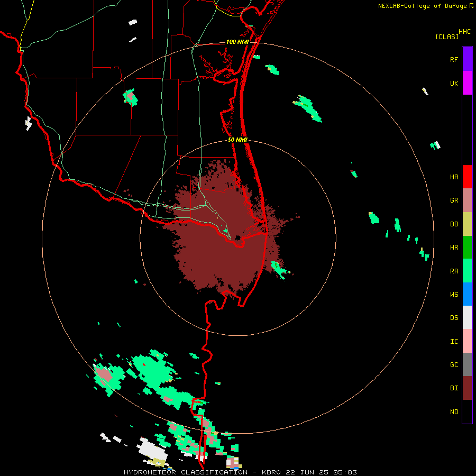Click the '[CLAS]' legend heading
The height and width of the screenshot is (476, 476).
coord(447,36)
